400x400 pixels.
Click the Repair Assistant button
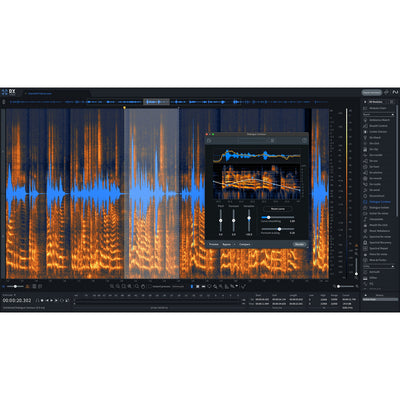[371, 92]
